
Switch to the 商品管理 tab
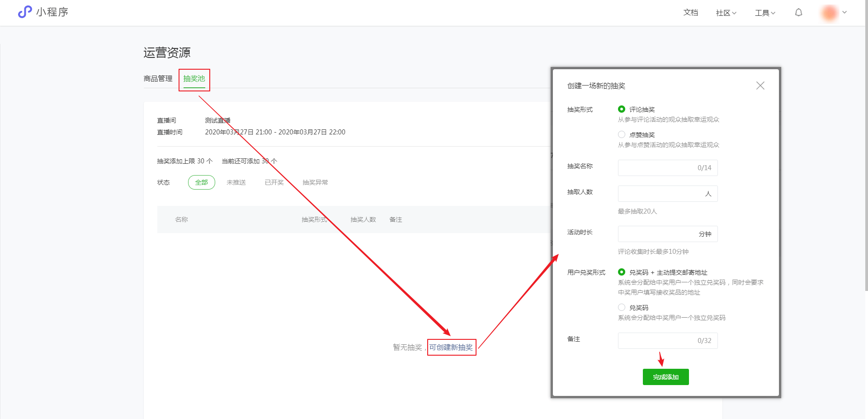[158, 79]
